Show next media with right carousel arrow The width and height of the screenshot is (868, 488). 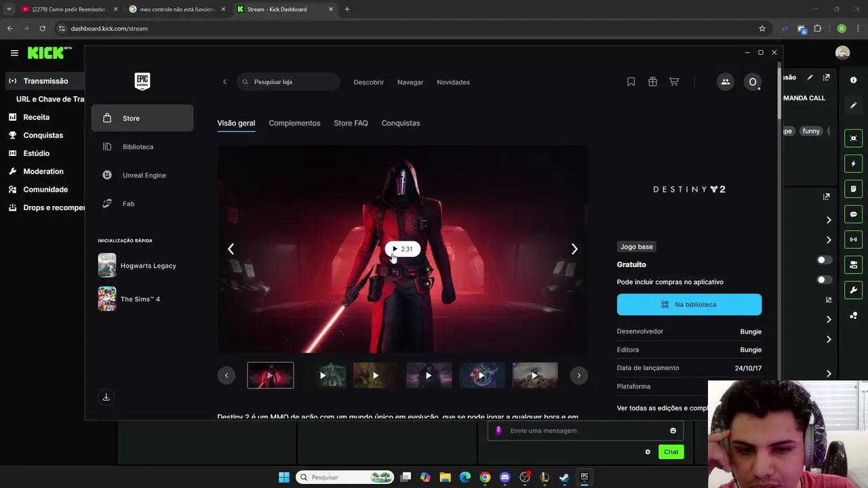point(574,249)
